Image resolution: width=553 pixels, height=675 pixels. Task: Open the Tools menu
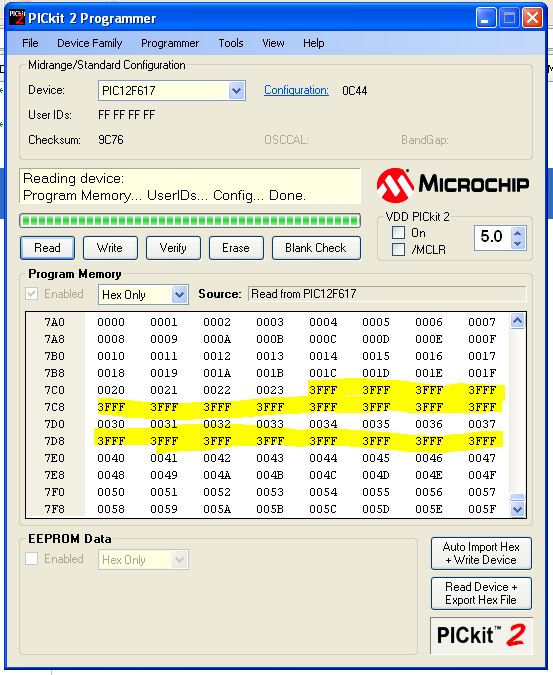point(231,43)
